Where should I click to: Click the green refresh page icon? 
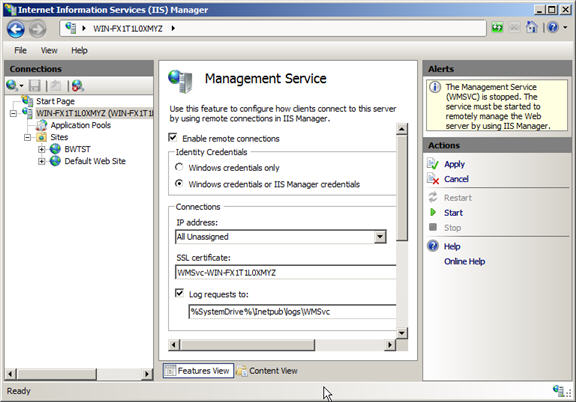pyautogui.click(x=497, y=28)
